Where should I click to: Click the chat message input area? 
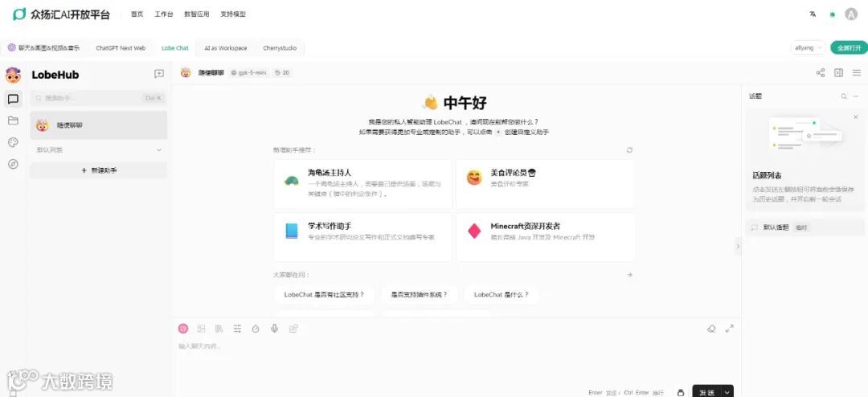coord(457,360)
